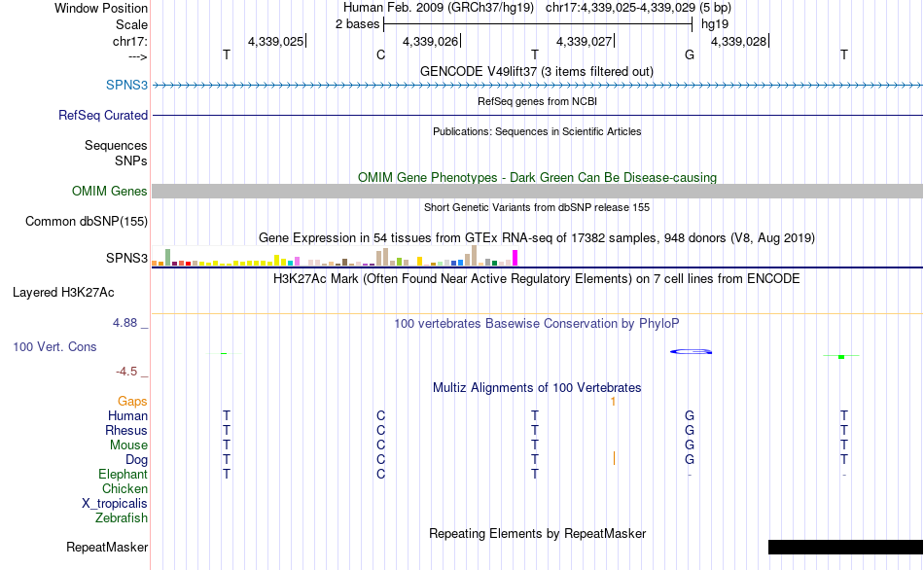924x570 pixels.
Task: Click the Human species label
Action: coord(127,415)
